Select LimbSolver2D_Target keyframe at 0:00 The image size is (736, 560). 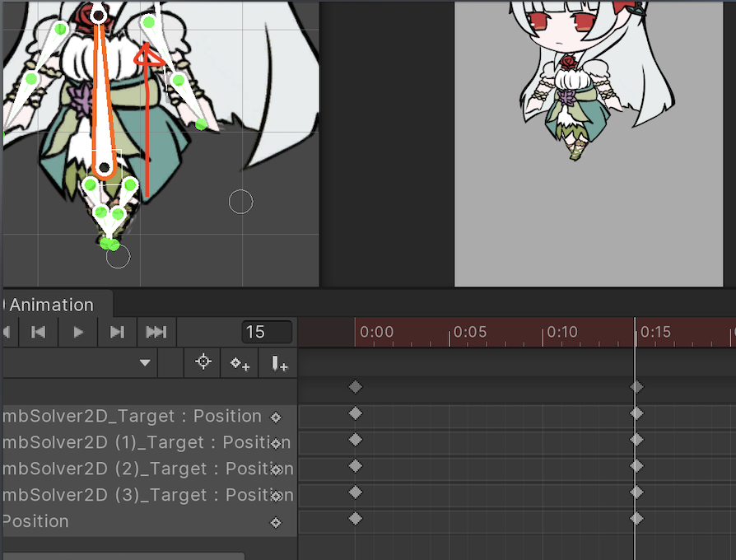click(x=356, y=413)
